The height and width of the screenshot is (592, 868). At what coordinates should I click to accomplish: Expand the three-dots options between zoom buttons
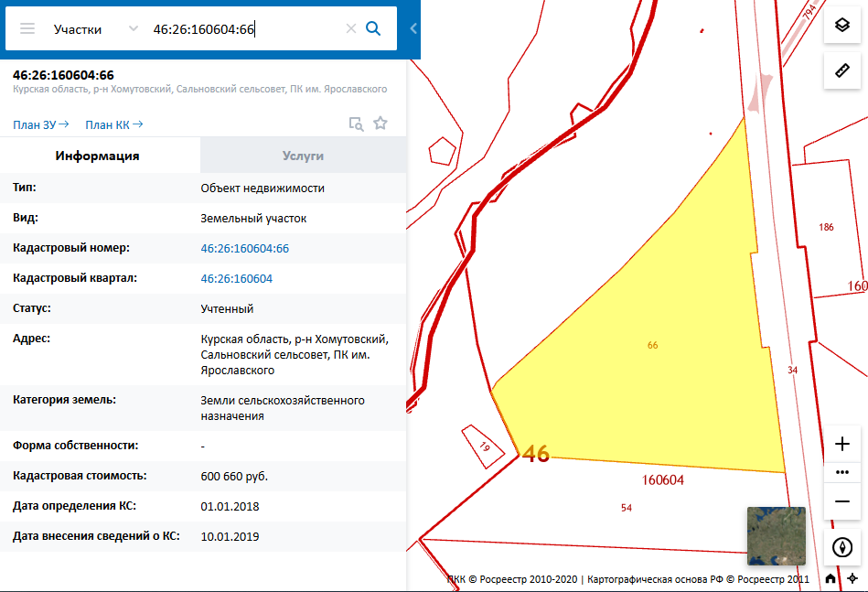842,472
